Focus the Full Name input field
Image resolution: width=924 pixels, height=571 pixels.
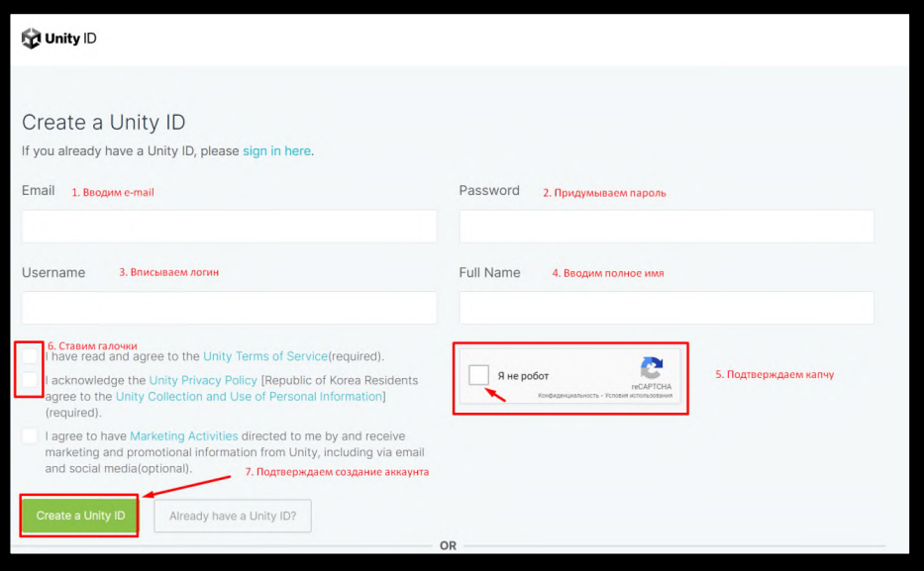click(x=667, y=308)
